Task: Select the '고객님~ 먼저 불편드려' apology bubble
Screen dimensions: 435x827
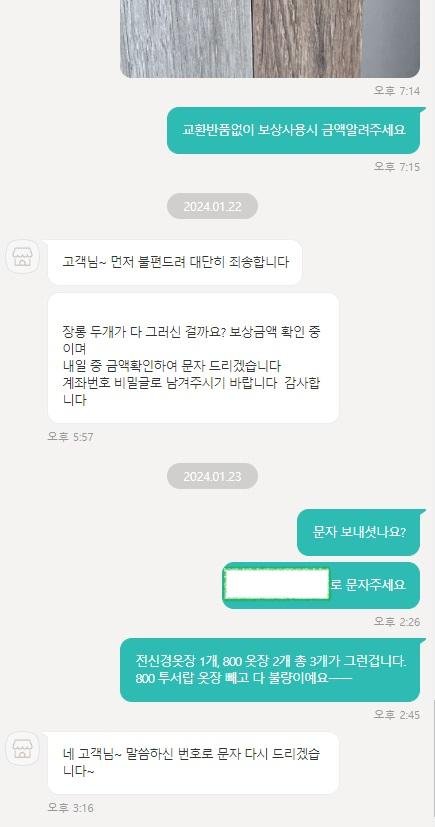Action: point(175,262)
